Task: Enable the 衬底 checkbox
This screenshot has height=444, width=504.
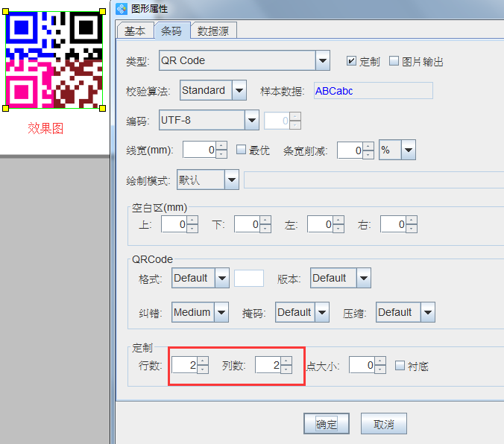Action: pyautogui.click(x=400, y=365)
